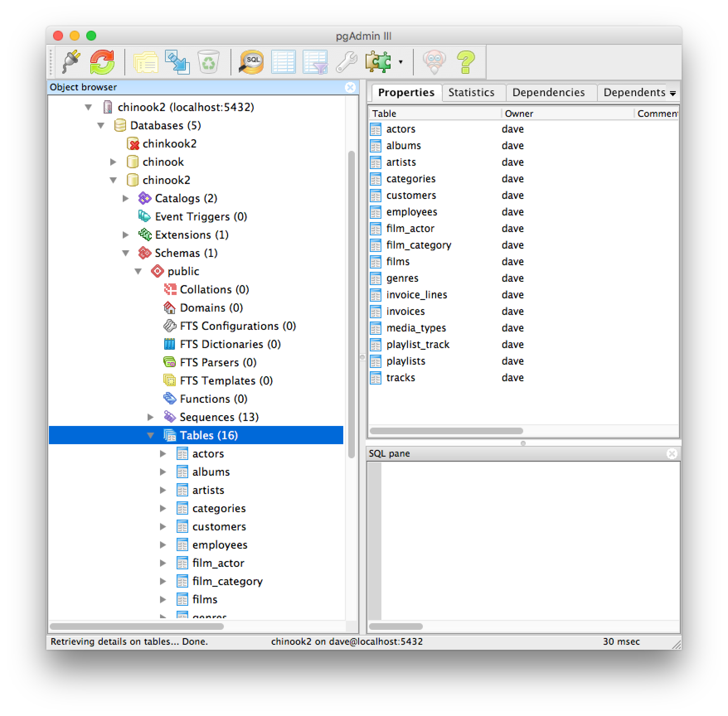The width and height of the screenshot is (728, 716).
Task: Select the tracks table in the Properties list
Action: point(400,377)
